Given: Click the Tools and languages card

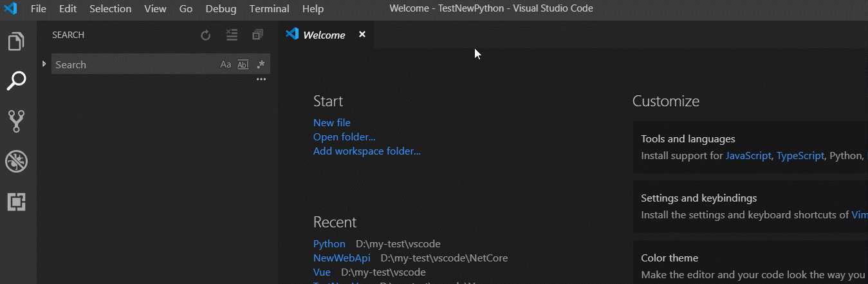Looking at the screenshot, I should pyautogui.click(x=750, y=147).
